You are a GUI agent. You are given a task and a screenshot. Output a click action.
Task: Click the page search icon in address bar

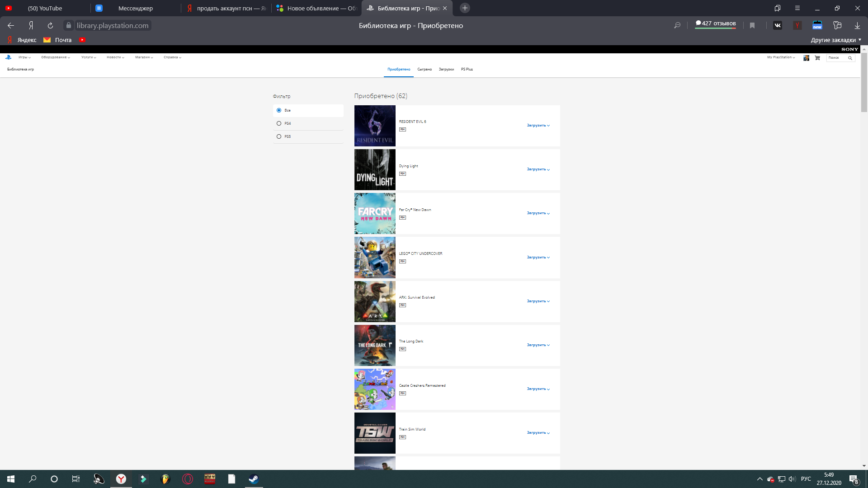(677, 26)
